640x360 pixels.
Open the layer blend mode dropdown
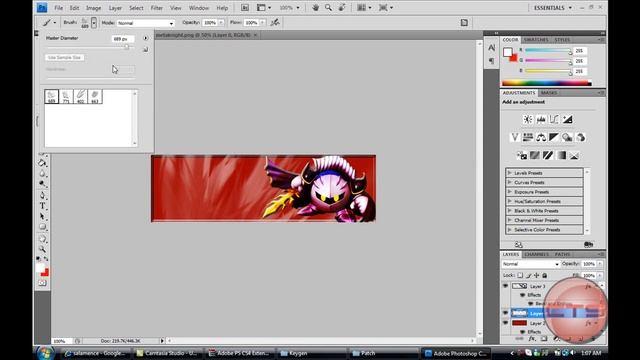point(530,264)
